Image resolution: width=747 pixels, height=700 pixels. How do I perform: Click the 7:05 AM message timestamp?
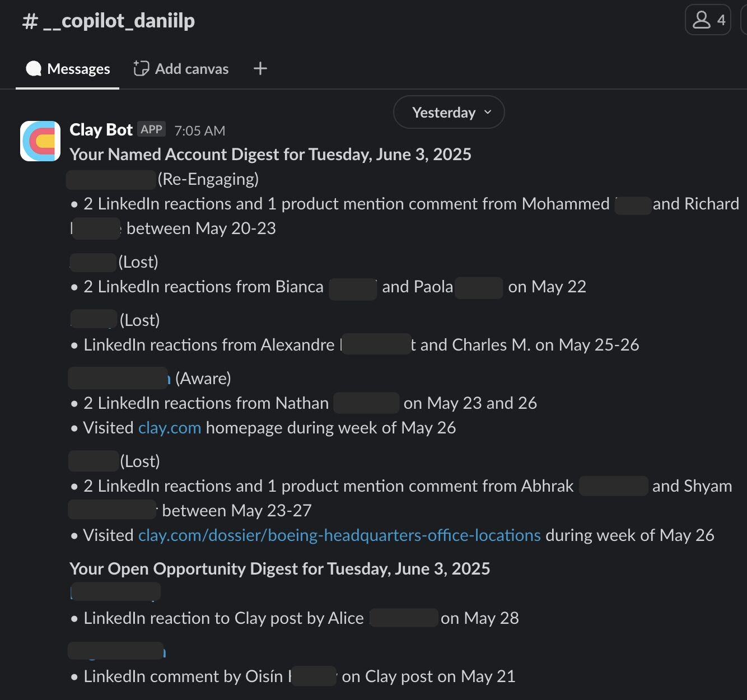[200, 130]
